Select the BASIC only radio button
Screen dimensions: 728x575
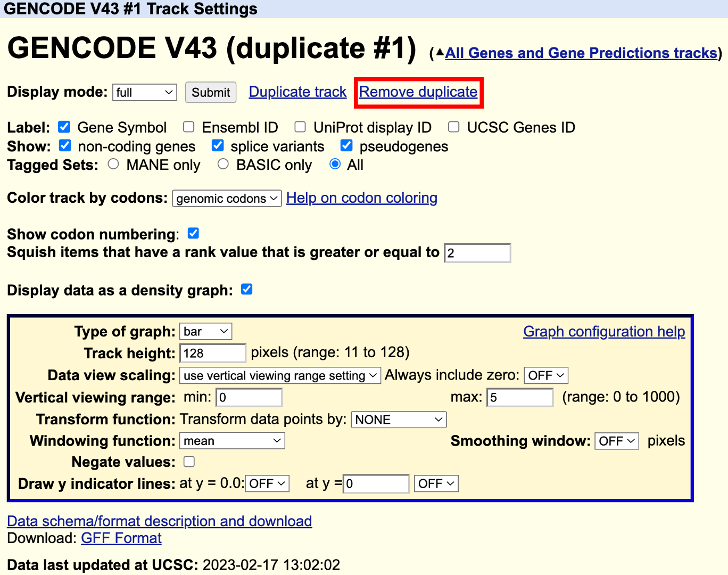(x=224, y=164)
